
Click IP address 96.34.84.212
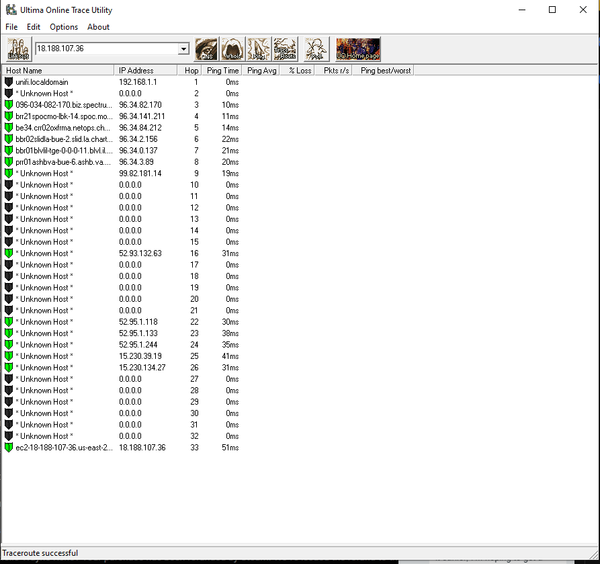140,128
